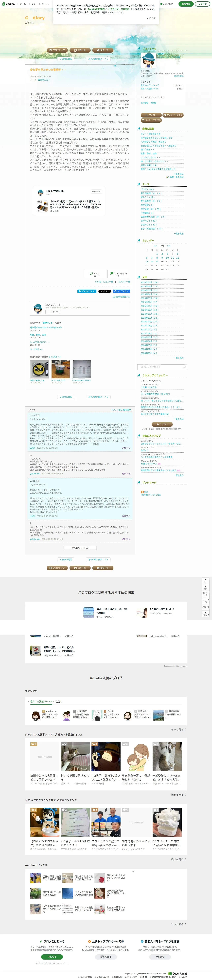Viewport: 212px width, 980px height.
Task: Click follower-section フォロー button
Action: tap(162, 424)
